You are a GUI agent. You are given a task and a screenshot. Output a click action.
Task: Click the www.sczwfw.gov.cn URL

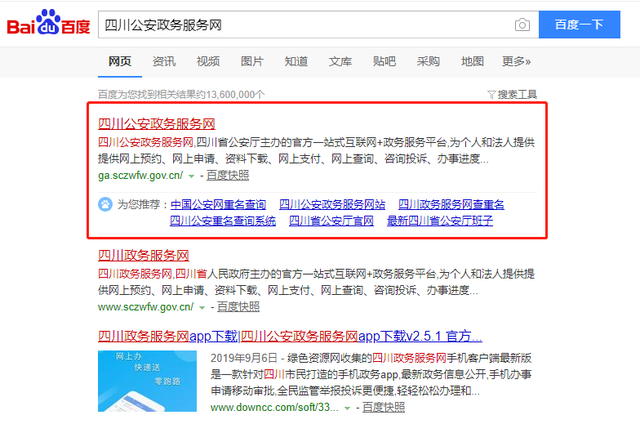[x=146, y=307]
